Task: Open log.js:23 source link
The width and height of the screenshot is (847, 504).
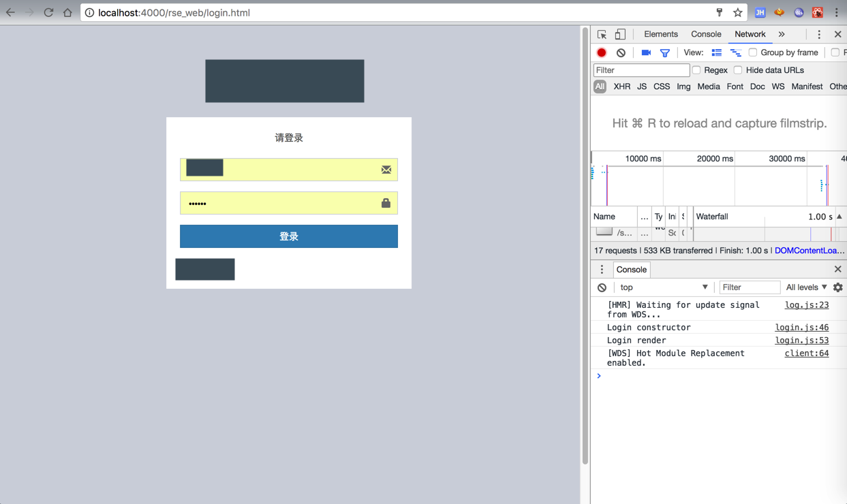Action: tap(807, 305)
